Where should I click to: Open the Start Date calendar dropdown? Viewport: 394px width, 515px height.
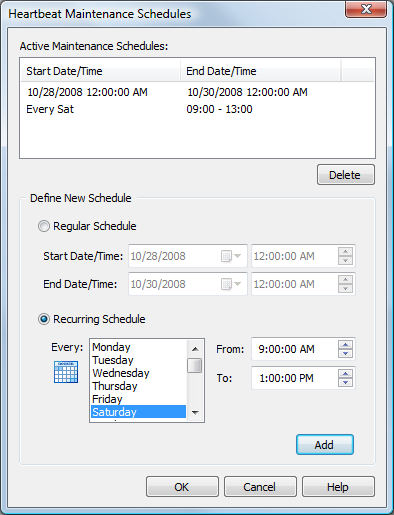click(x=231, y=256)
